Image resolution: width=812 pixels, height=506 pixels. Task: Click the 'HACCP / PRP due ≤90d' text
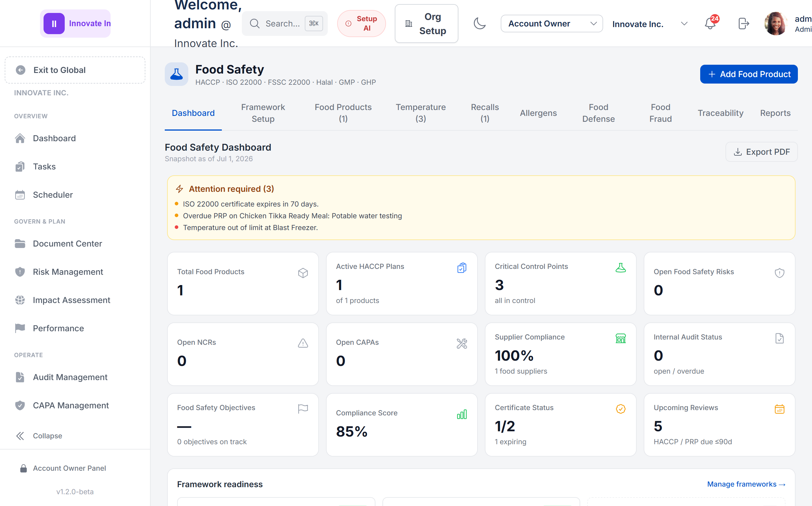pos(693,442)
